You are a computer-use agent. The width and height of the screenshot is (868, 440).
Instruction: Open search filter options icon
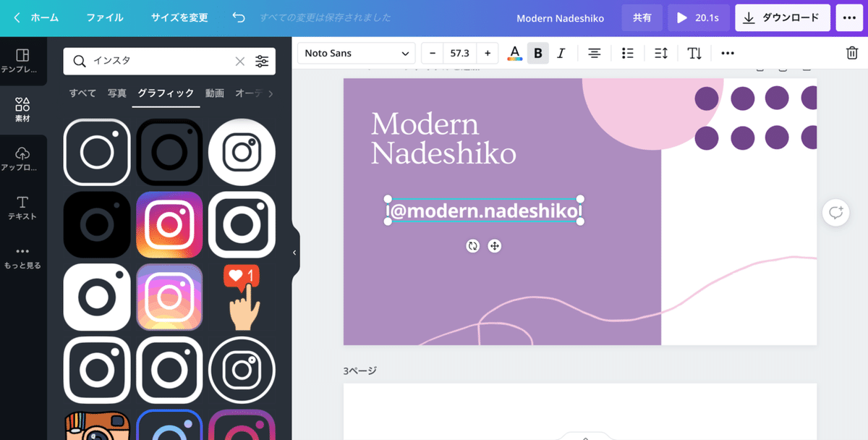pos(262,62)
